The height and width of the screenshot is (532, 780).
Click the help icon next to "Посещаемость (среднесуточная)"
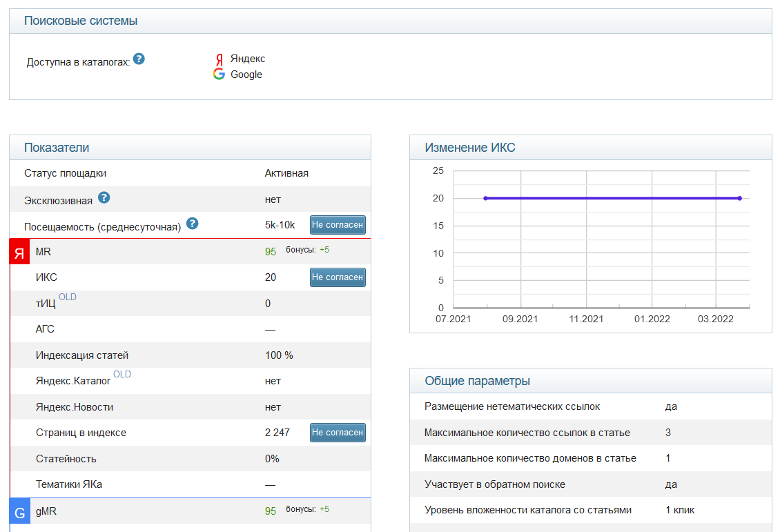coord(193,224)
